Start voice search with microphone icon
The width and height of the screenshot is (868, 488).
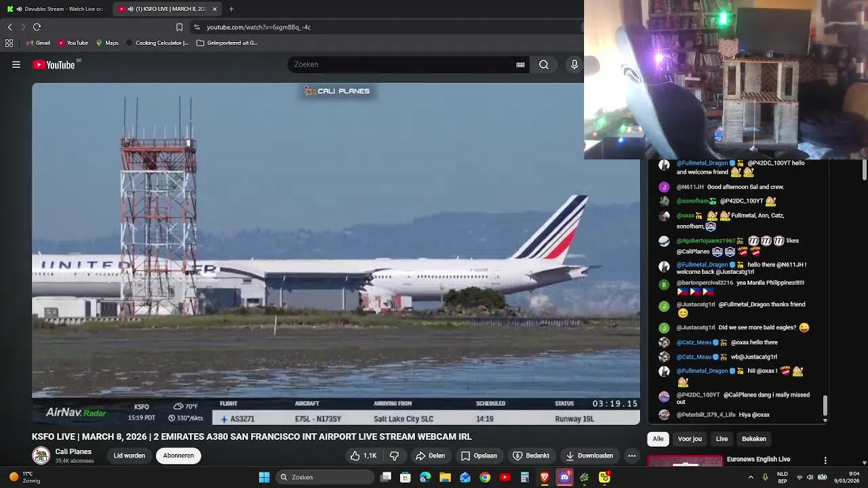point(574,64)
